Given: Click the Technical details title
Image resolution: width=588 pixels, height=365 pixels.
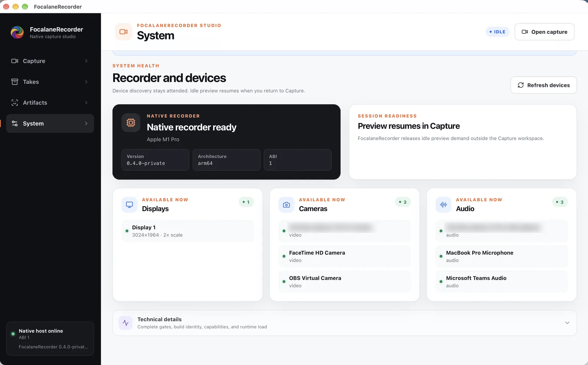Looking at the screenshot, I should tap(159, 319).
